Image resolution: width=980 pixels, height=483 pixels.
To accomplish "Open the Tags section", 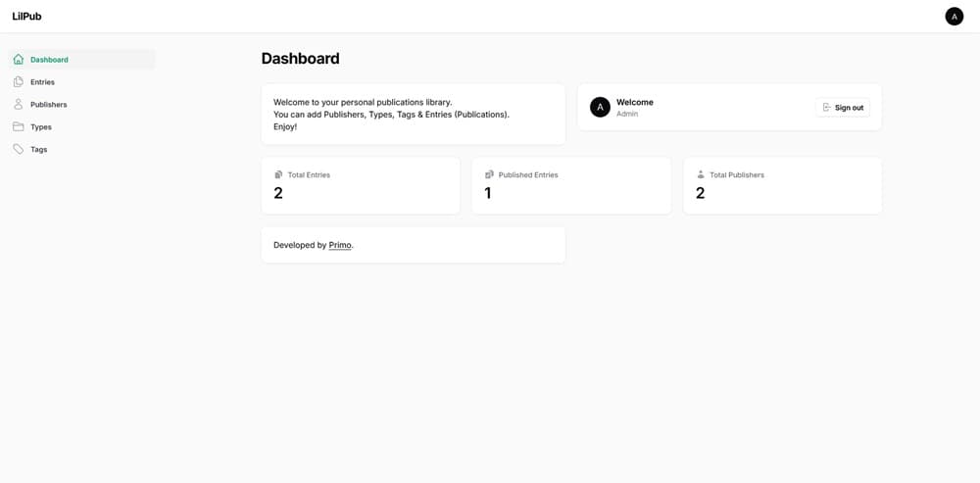I will (x=39, y=150).
